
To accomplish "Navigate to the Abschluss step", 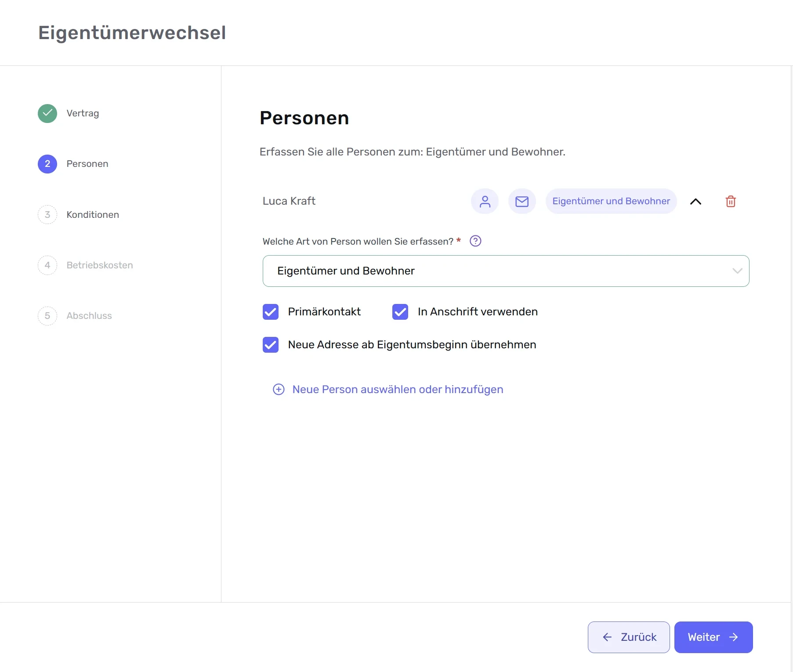I will [89, 316].
